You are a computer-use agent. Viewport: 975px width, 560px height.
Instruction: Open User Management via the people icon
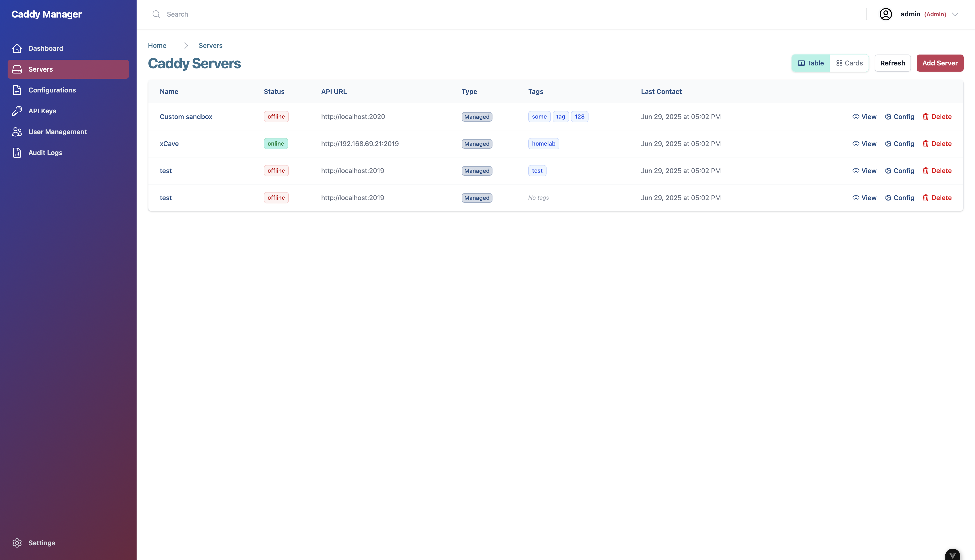point(17,132)
